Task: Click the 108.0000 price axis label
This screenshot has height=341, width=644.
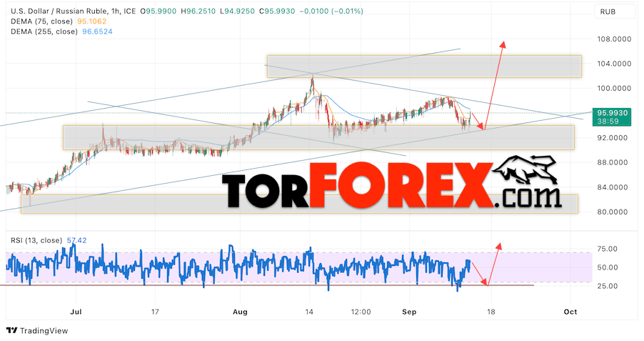Action: coord(614,39)
